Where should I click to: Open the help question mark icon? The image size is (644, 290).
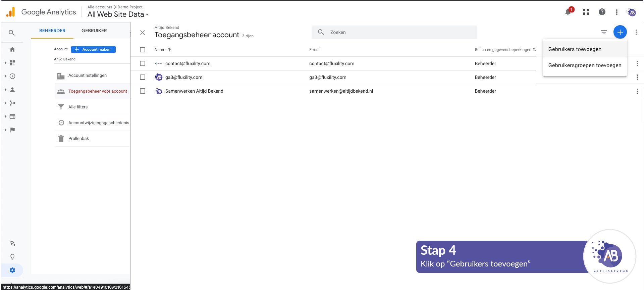(602, 12)
